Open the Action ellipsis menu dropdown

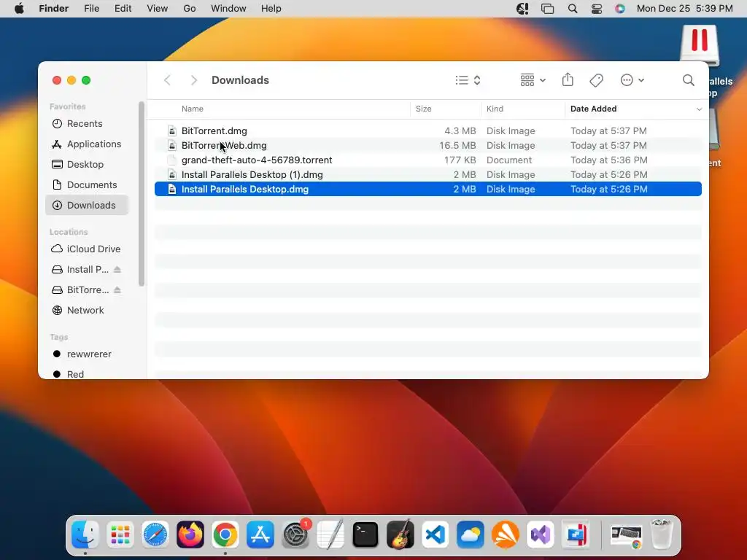632,80
